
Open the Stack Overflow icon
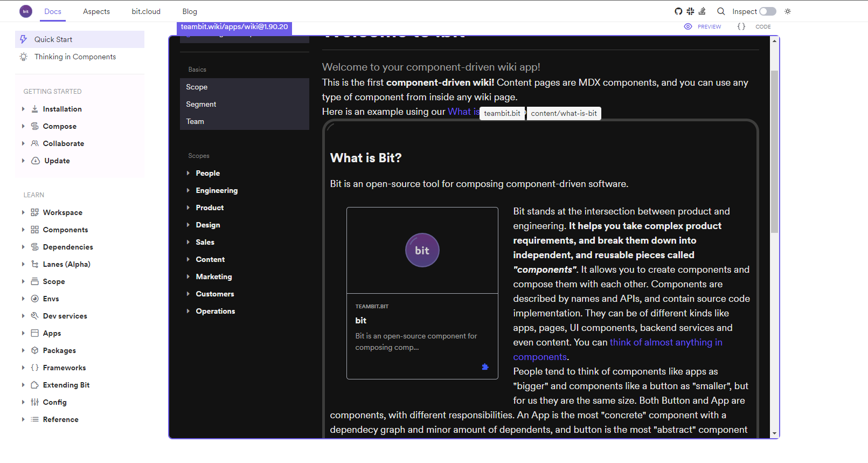[702, 11]
